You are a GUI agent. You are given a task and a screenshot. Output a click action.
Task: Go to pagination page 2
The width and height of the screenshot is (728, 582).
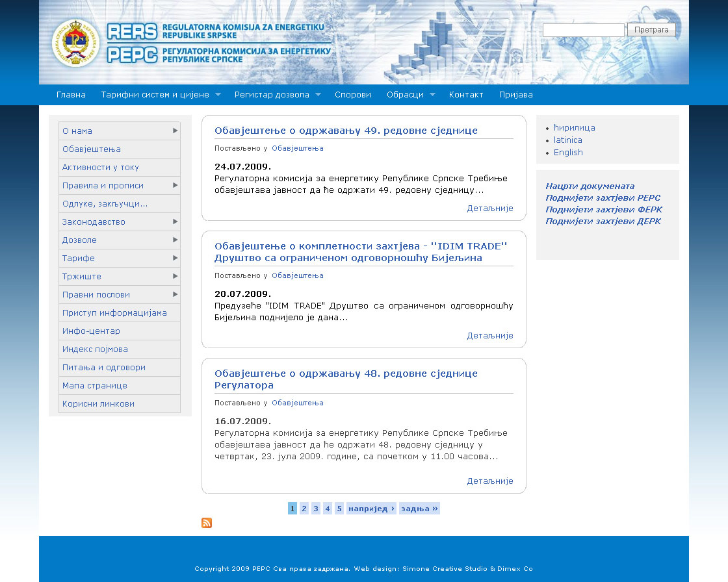pos(304,509)
